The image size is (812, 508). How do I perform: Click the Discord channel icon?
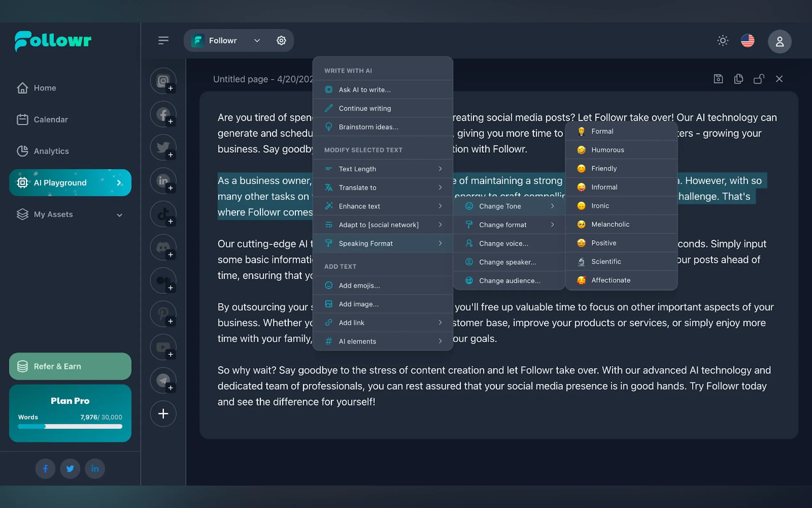coord(163,247)
